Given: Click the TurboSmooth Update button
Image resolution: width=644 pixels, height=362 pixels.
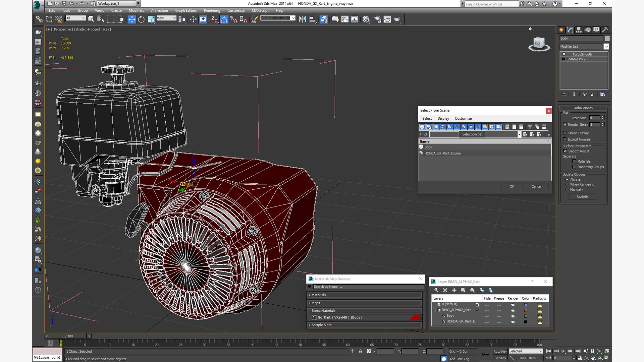Looking at the screenshot, I should (x=582, y=196).
